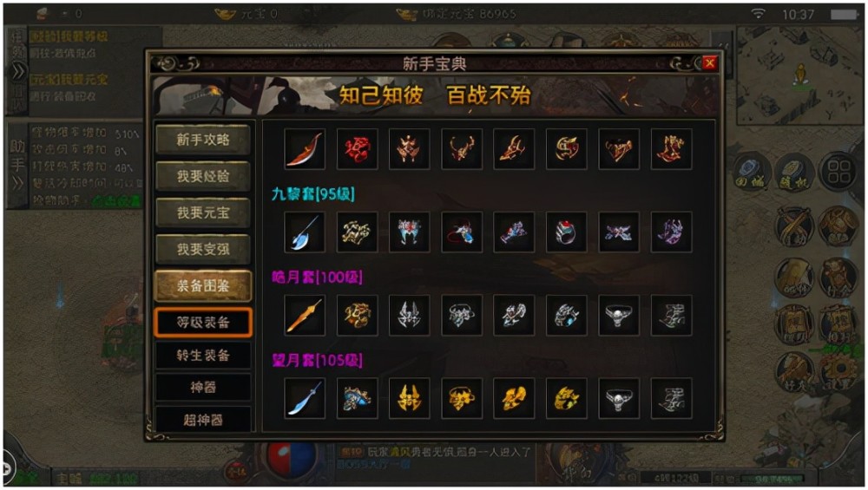This screenshot has height=490, width=868.
Task: Collapse the 装备图鉴 category
Action: [203, 285]
